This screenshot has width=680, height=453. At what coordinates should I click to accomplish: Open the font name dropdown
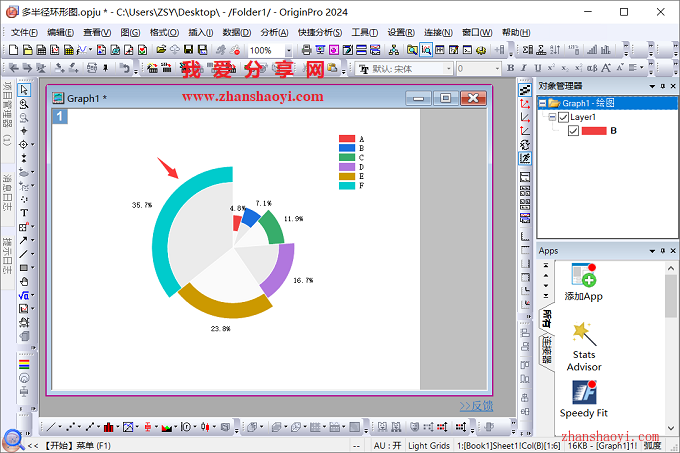click(448, 68)
